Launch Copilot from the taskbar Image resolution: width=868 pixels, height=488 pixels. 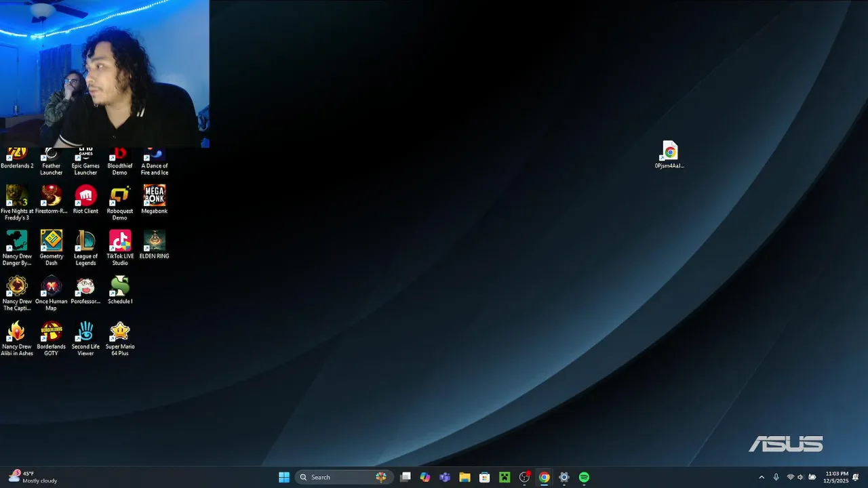coord(425,477)
